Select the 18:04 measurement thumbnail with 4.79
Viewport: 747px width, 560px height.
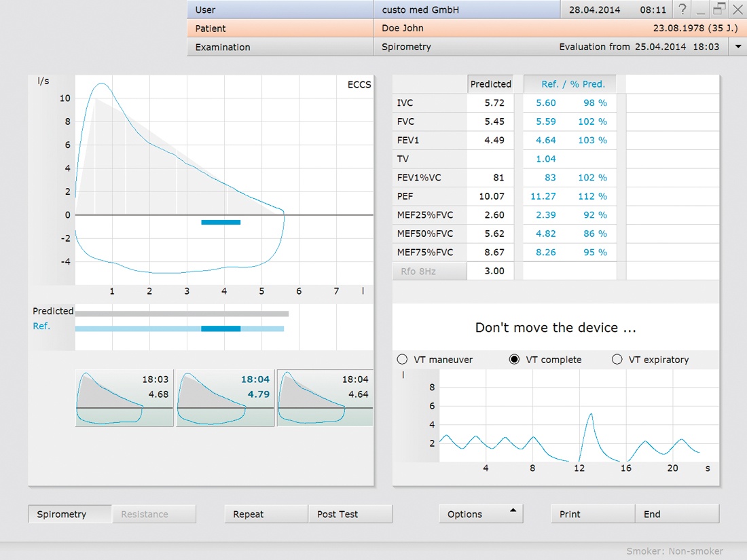coord(225,398)
